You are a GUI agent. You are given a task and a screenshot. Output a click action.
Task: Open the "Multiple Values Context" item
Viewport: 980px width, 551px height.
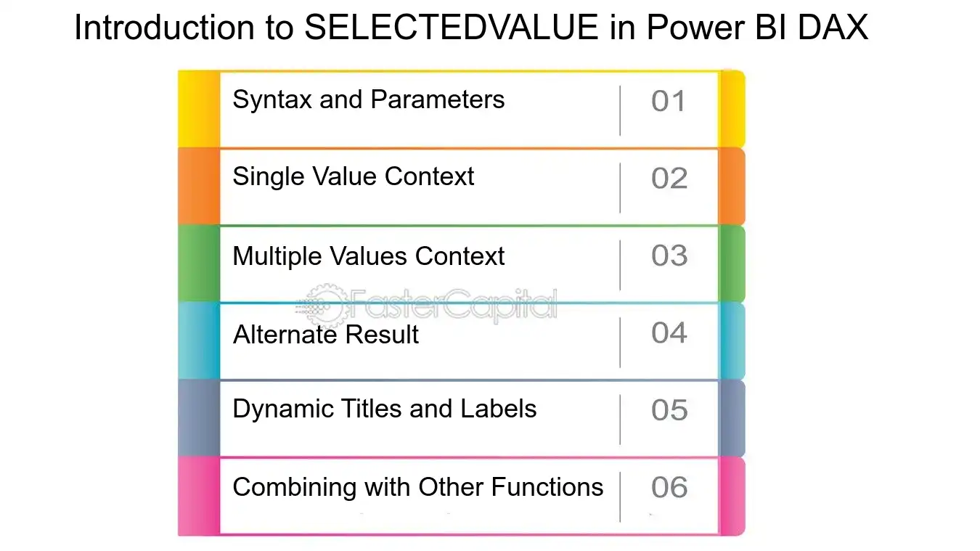tap(368, 256)
